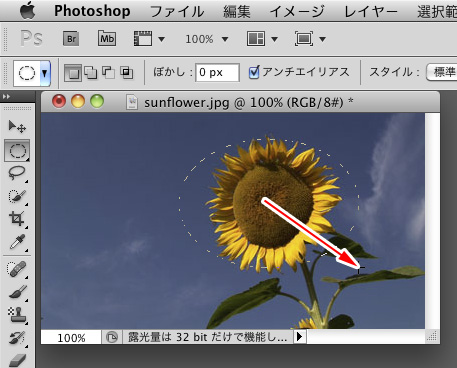This screenshot has height=368, width=457.
Task: Open the status bar info arrow menu
Action: 300,337
